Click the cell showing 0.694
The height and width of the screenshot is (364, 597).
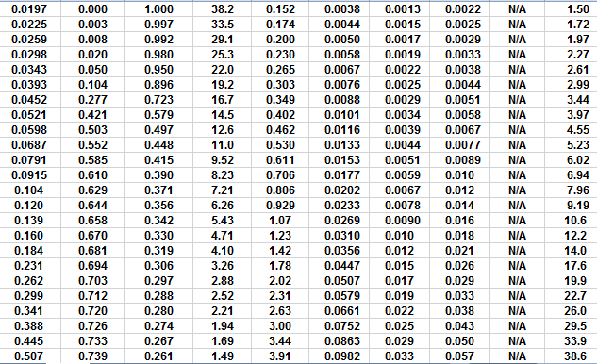click(x=92, y=265)
